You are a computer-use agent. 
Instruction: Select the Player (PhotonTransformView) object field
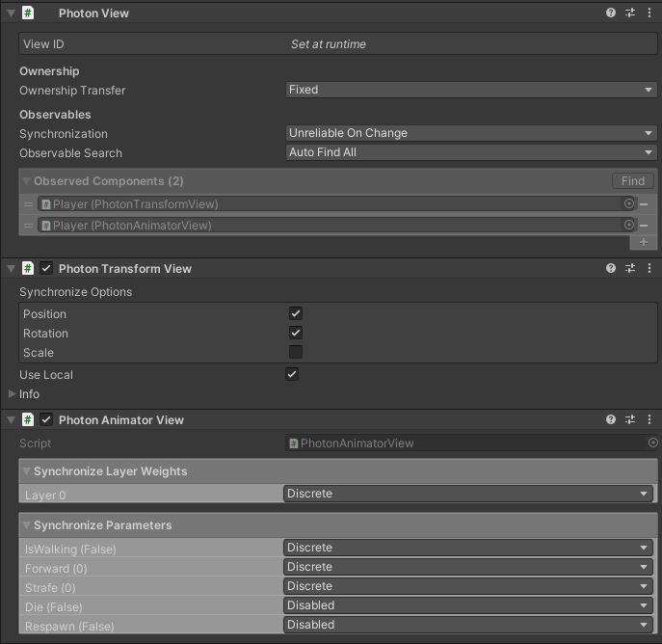337,204
